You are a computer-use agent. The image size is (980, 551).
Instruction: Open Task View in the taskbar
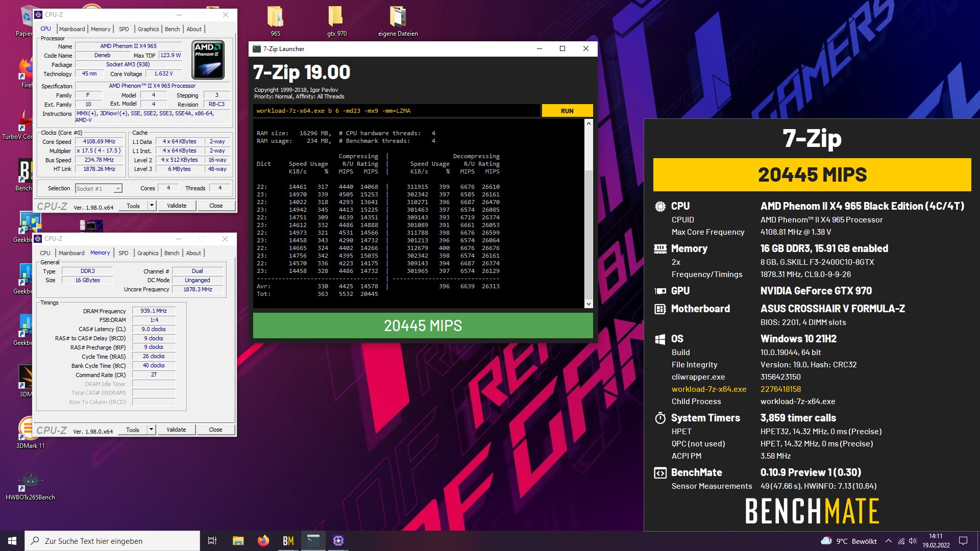(x=212, y=541)
